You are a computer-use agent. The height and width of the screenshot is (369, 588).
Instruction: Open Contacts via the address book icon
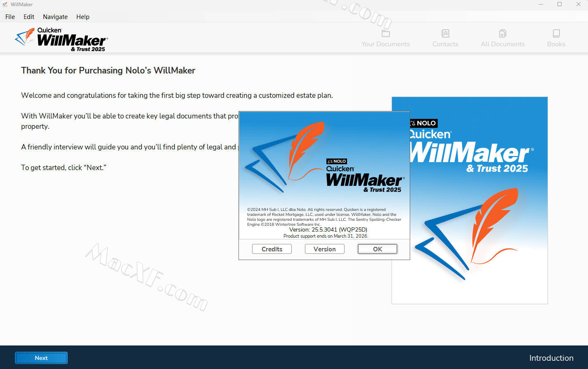point(445,33)
